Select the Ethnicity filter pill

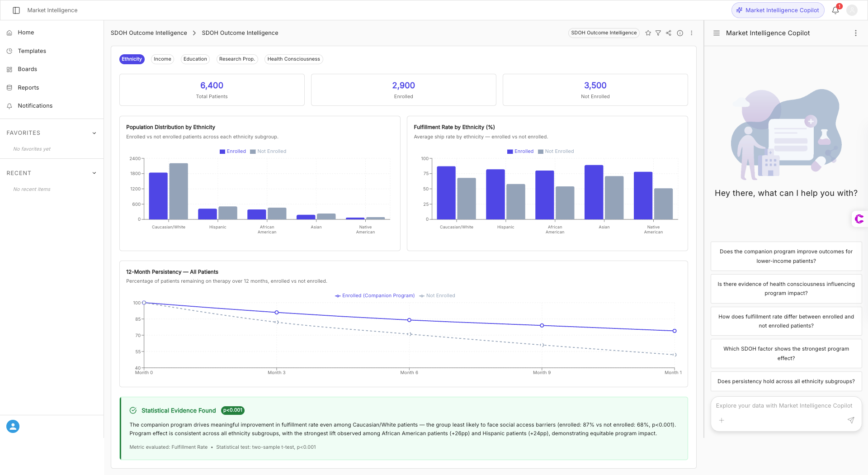[x=132, y=59]
